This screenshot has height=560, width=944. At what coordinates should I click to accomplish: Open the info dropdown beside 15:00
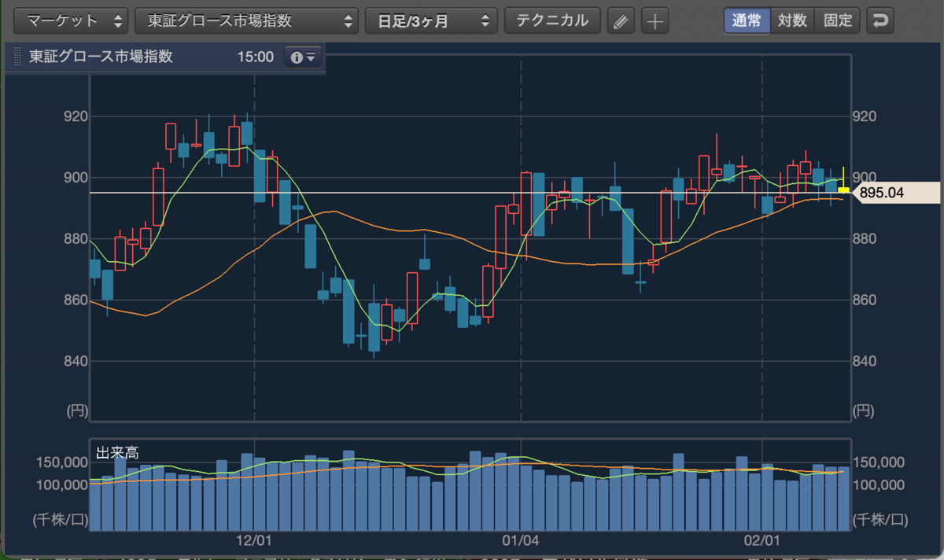(303, 57)
